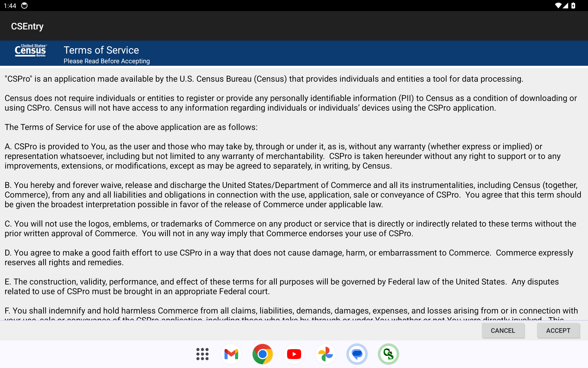588x368 pixels.
Task: Click clause A about CSPro provided as is
Action: 282,156
